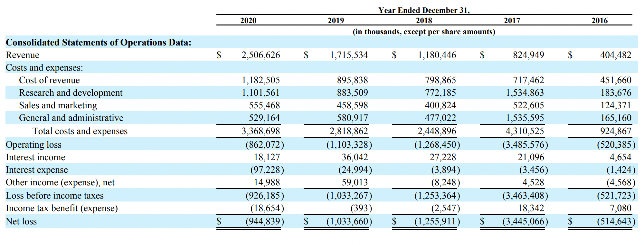Select 2016 cost of revenue 451,660
The image size is (644, 245).
616,80
